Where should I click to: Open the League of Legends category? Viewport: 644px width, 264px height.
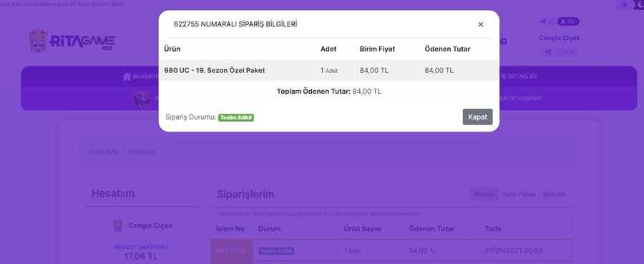coord(519,99)
